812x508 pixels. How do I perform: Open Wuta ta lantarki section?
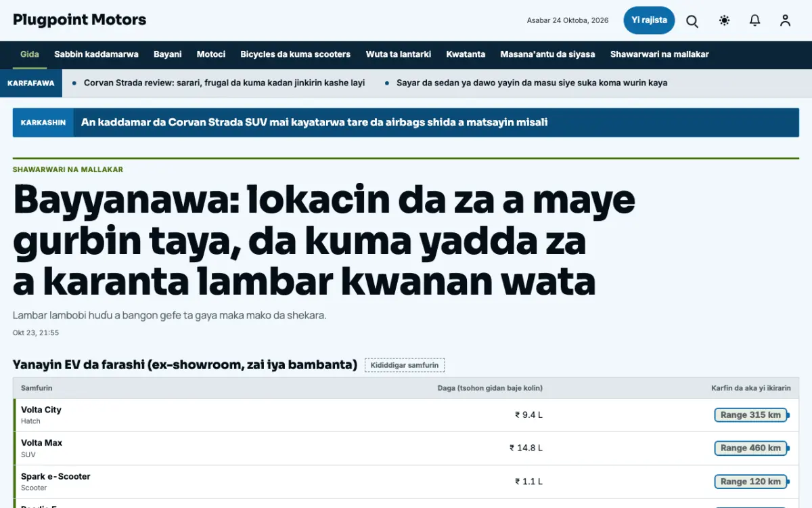coord(399,54)
